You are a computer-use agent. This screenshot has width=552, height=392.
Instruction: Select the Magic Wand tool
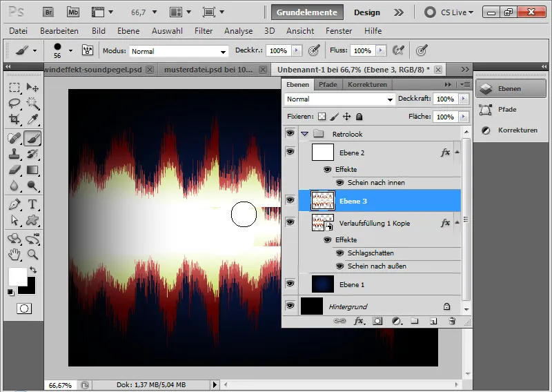(32, 104)
